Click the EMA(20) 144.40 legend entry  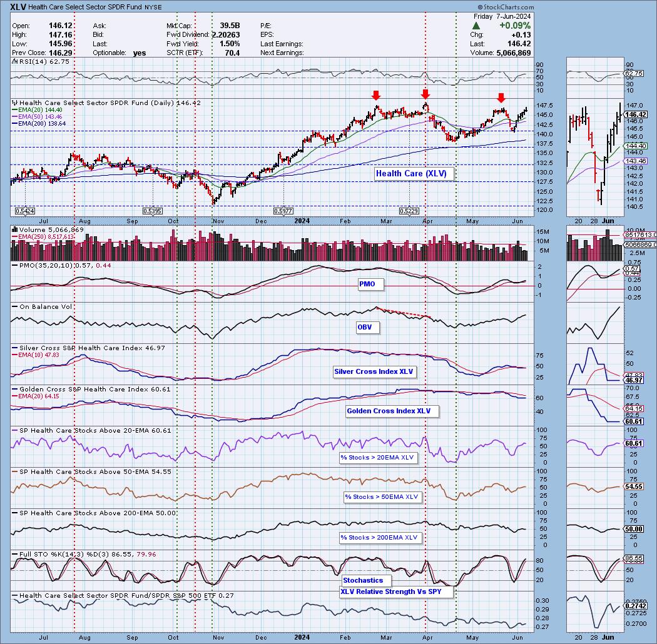coord(38,109)
